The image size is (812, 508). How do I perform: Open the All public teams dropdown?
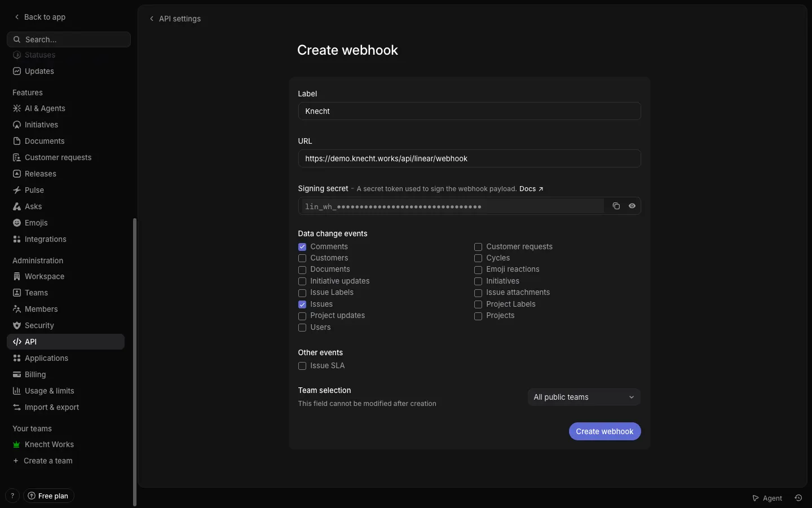click(x=584, y=397)
